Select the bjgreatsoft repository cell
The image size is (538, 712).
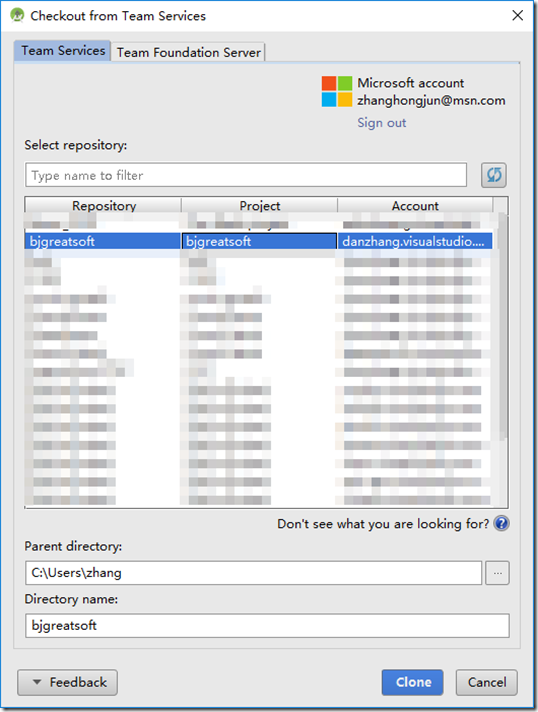[103, 241]
